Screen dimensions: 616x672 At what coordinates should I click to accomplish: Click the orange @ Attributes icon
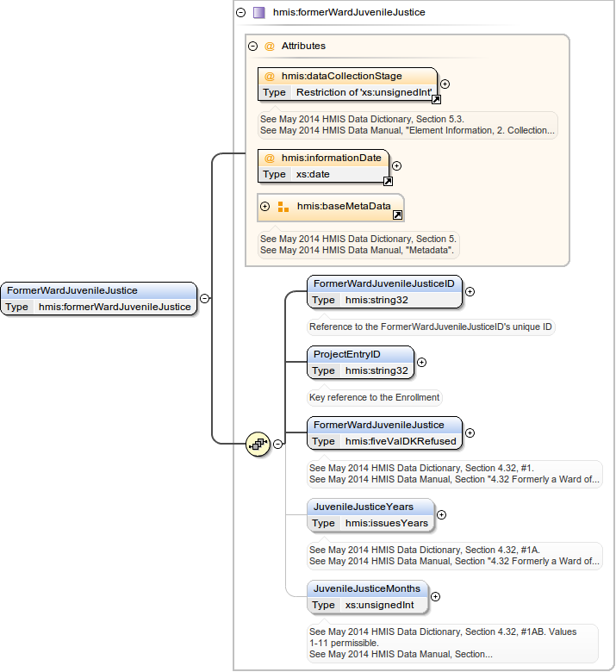pyautogui.click(x=270, y=47)
